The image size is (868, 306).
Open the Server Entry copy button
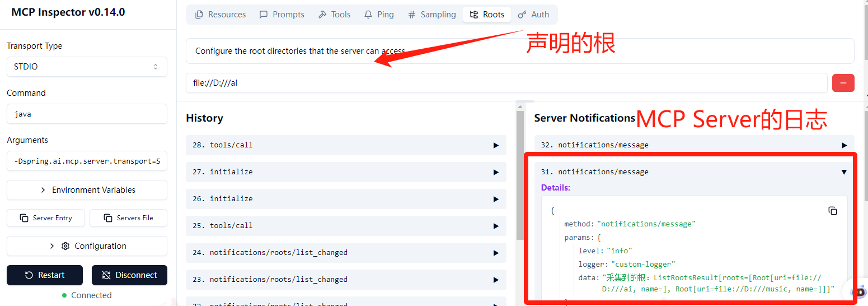coord(46,218)
